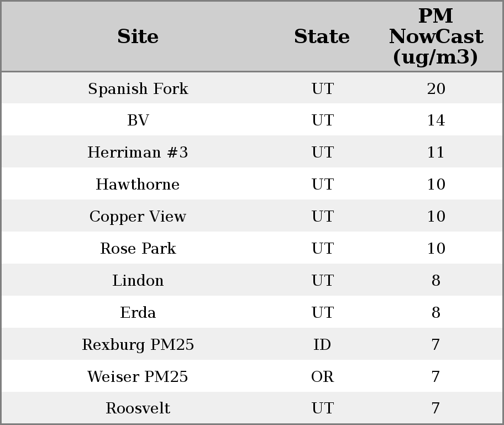Select the Rose Park site cell
The image size is (504, 425).
point(138,249)
